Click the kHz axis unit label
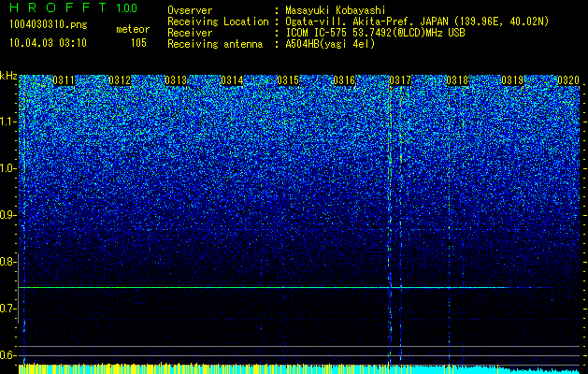 point(8,76)
